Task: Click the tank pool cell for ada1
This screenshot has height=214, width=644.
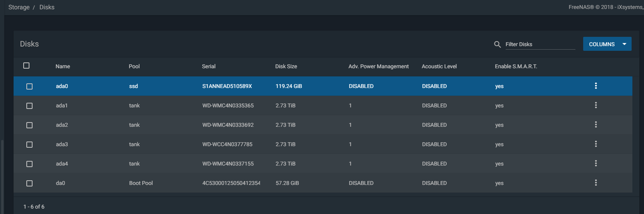Action: (134, 105)
